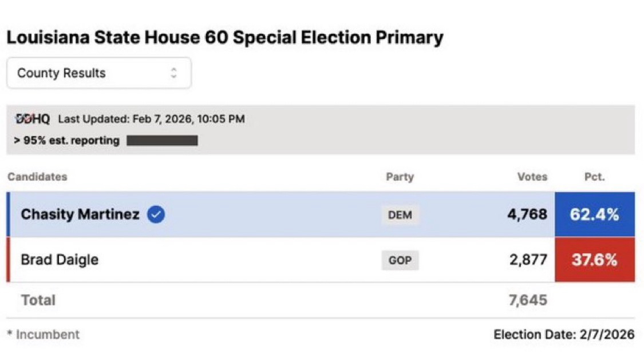This screenshot has width=644, height=362.
Task: Click the GOP party badge
Action: coord(400,260)
